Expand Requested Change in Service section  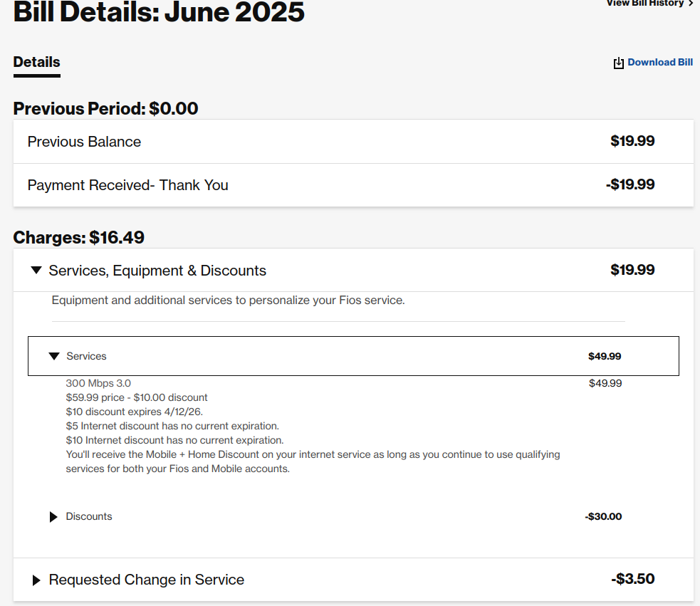tap(36, 580)
